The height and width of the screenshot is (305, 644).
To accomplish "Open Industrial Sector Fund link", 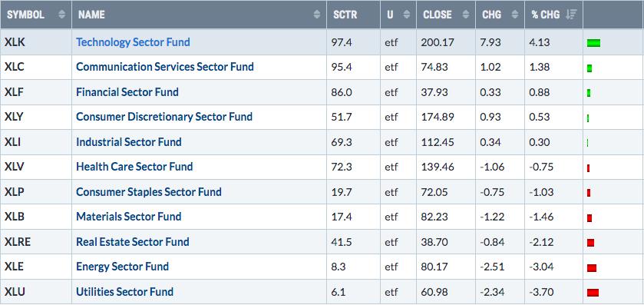I will 128,142.
